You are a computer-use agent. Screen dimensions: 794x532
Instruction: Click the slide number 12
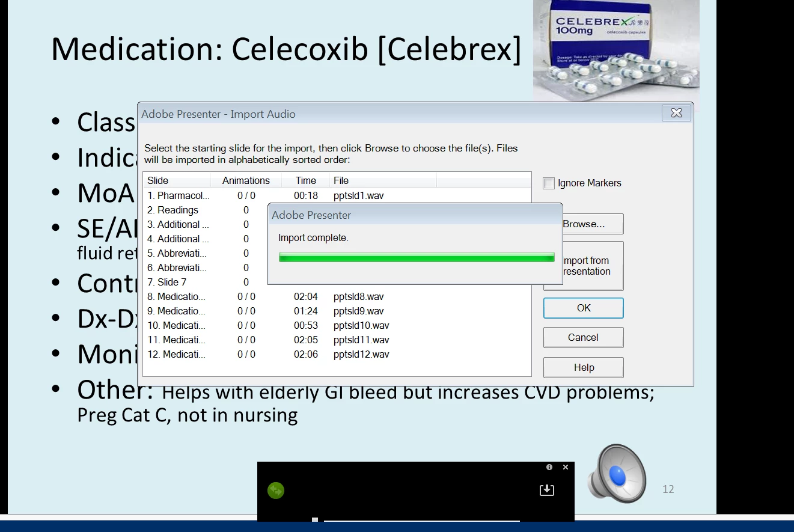coord(668,489)
